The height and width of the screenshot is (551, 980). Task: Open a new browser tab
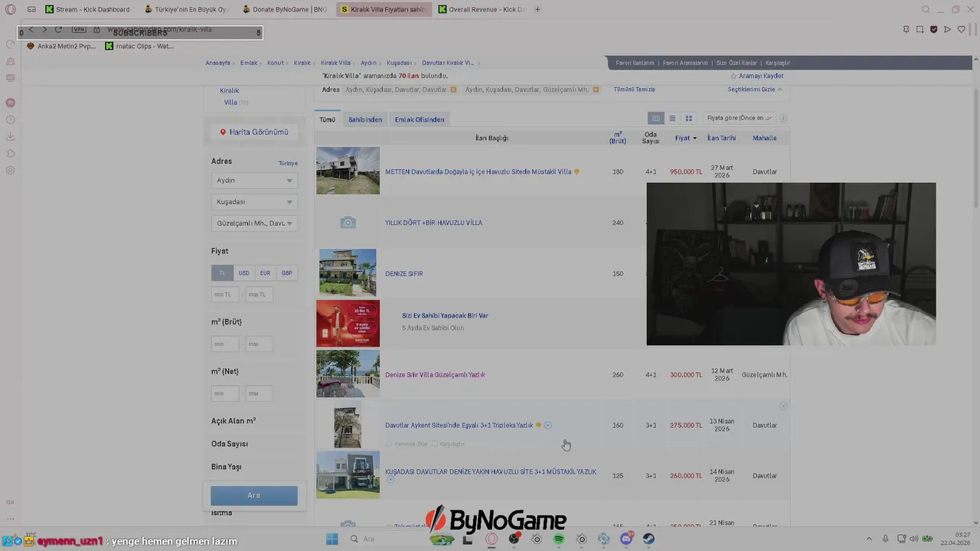point(537,9)
